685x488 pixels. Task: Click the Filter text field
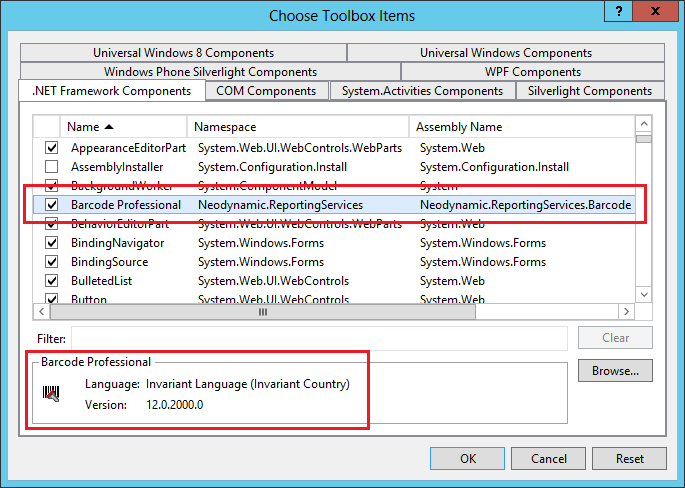click(x=319, y=338)
